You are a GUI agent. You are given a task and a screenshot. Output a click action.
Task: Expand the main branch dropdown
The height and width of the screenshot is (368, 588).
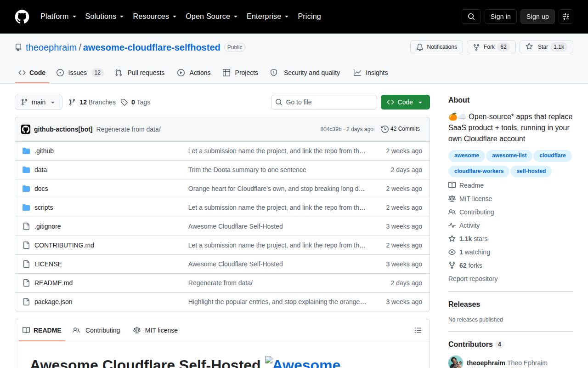click(39, 102)
